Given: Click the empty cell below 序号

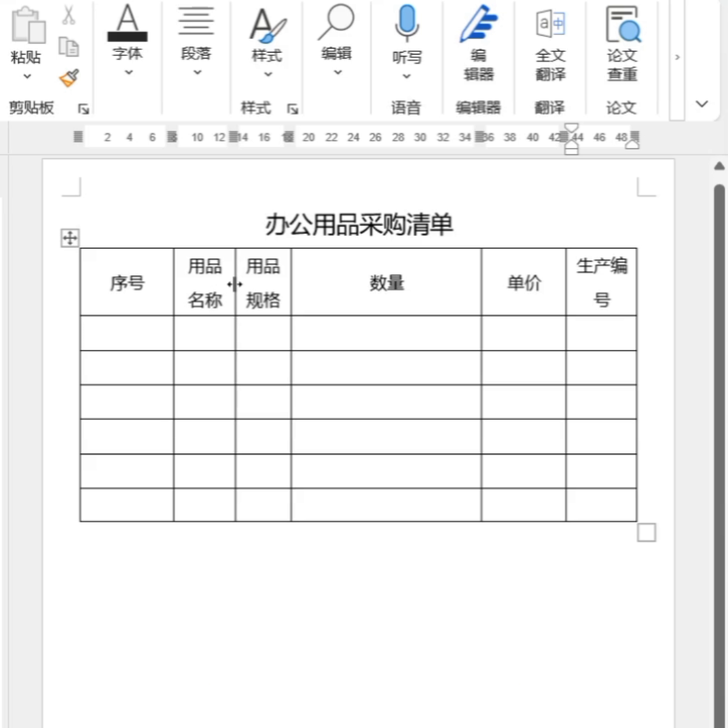Looking at the screenshot, I should [127, 334].
